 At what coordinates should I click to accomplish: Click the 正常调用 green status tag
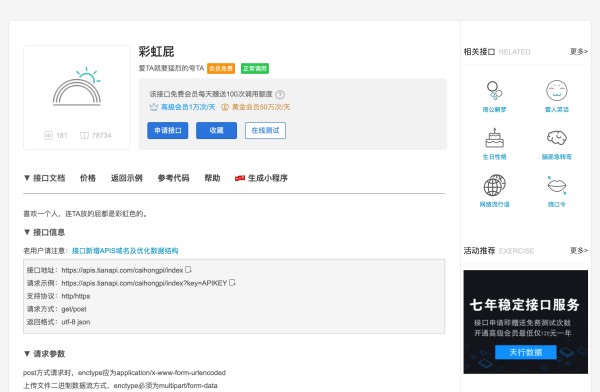pos(255,69)
